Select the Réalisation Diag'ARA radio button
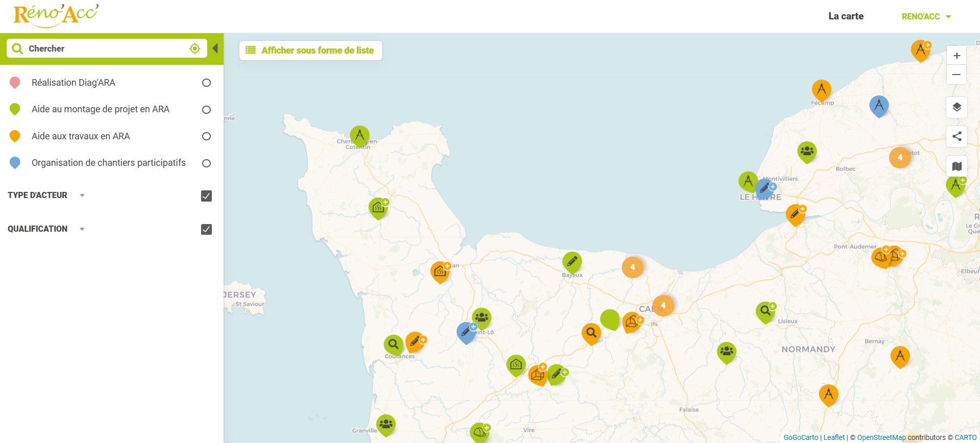This screenshot has width=980, height=443. point(206,83)
